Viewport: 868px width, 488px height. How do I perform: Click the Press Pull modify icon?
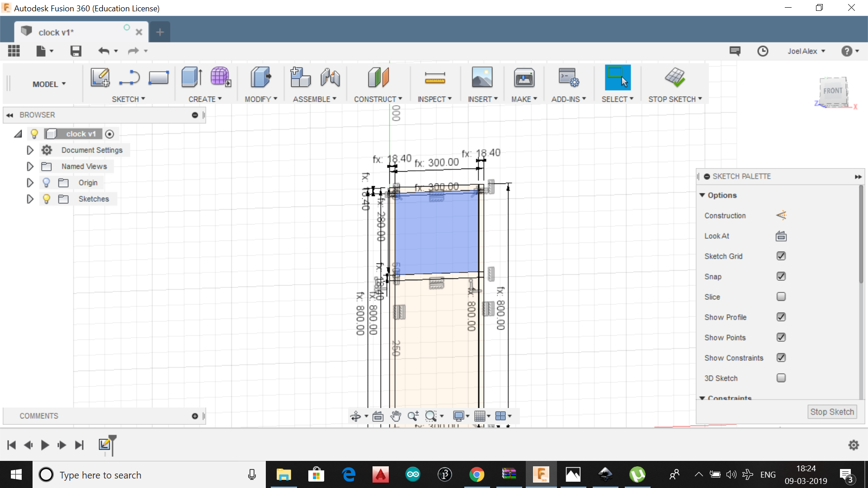point(260,77)
